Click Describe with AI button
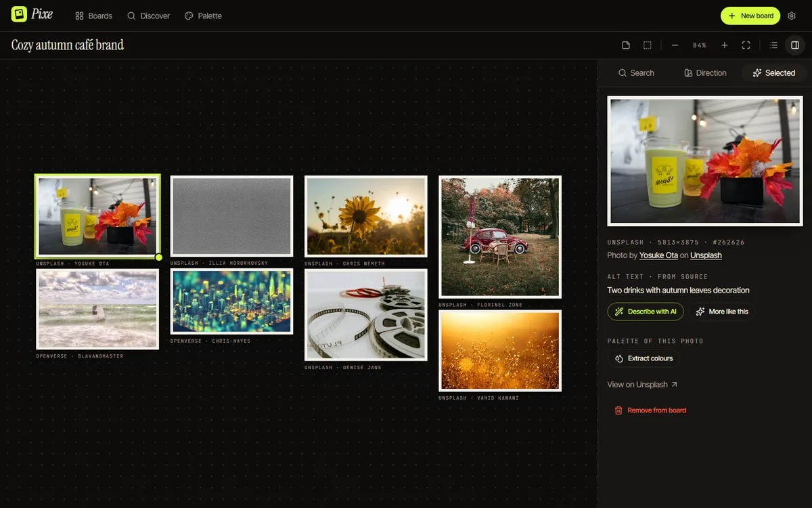Viewport: 812px width, 508px height. click(x=646, y=312)
